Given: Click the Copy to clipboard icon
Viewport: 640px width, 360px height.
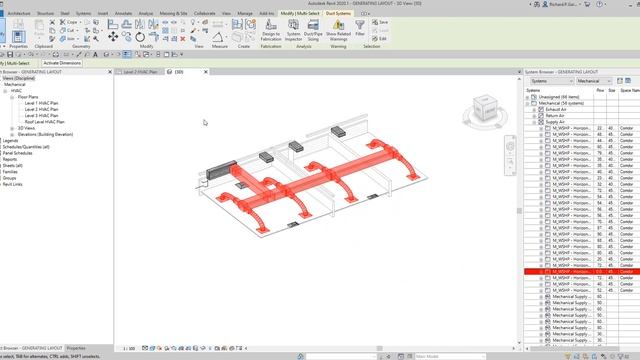Looking at the screenshot, I should coord(52,31).
